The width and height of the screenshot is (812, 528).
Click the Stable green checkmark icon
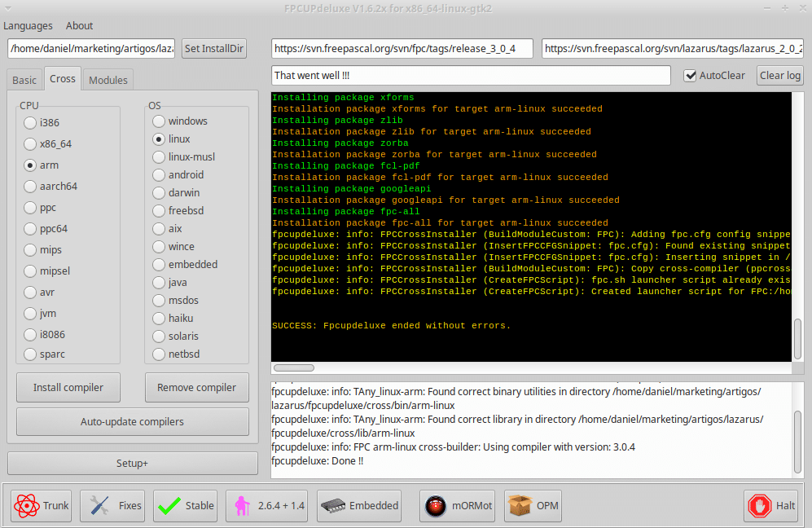(169, 506)
